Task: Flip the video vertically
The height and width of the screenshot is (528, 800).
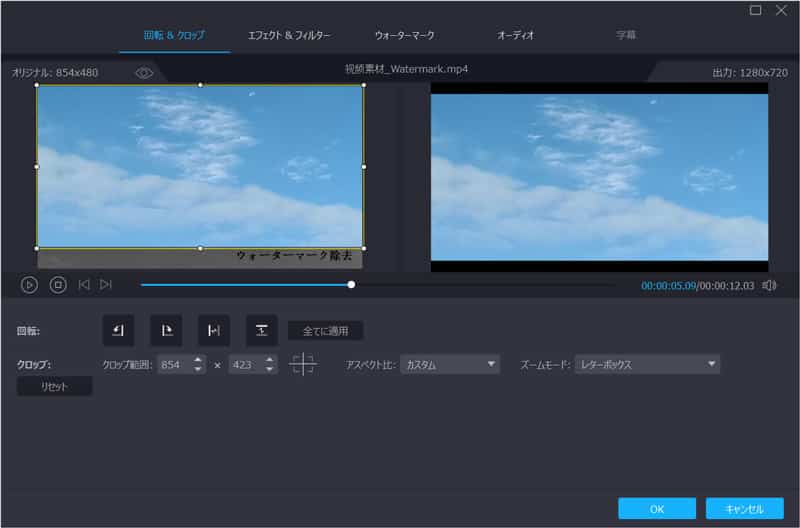Action: 262,330
